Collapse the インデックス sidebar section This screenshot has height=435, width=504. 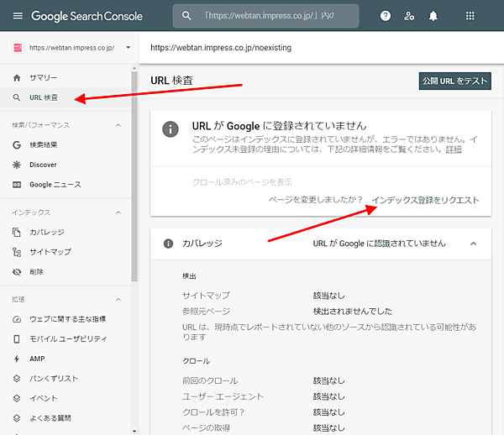118,212
